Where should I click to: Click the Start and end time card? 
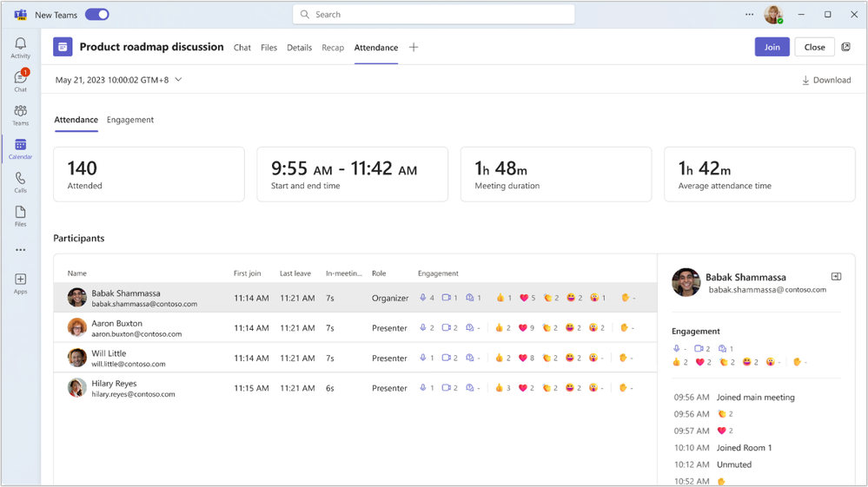[x=352, y=174]
